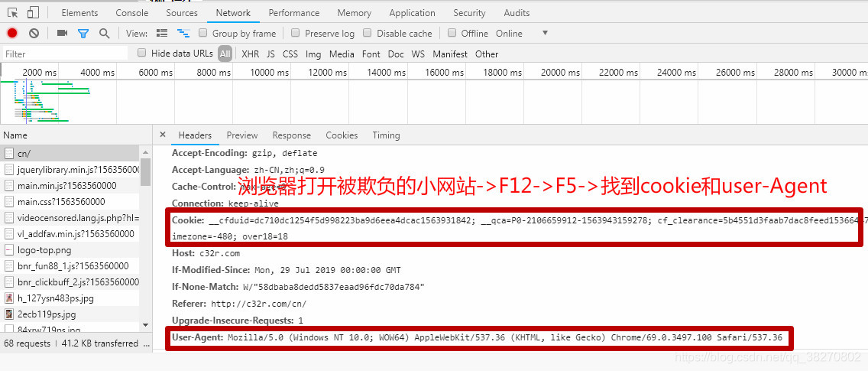Filter requests by JS

coord(270,54)
